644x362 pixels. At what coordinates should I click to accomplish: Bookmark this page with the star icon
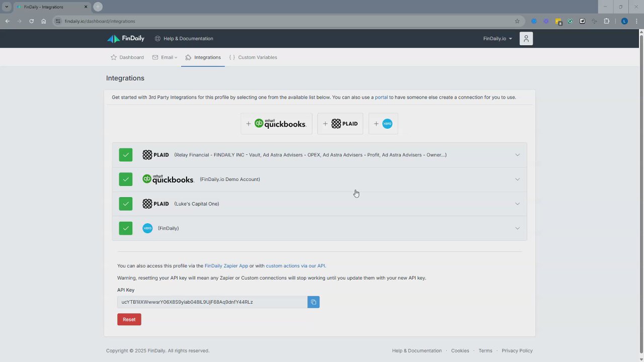click(517, 21)
